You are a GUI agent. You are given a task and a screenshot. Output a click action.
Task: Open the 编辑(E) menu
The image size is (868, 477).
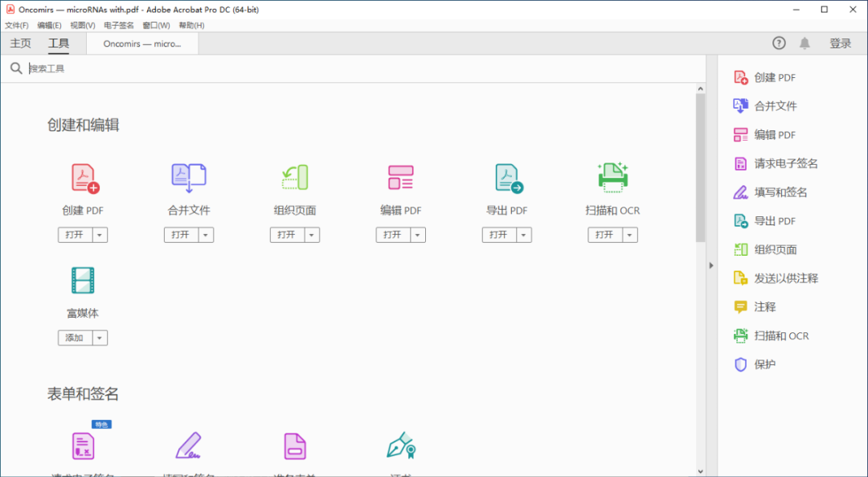49,26
